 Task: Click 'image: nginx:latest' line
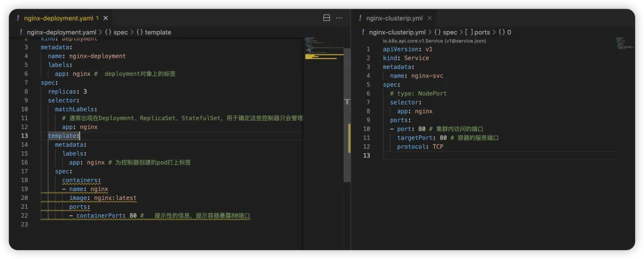103,198
